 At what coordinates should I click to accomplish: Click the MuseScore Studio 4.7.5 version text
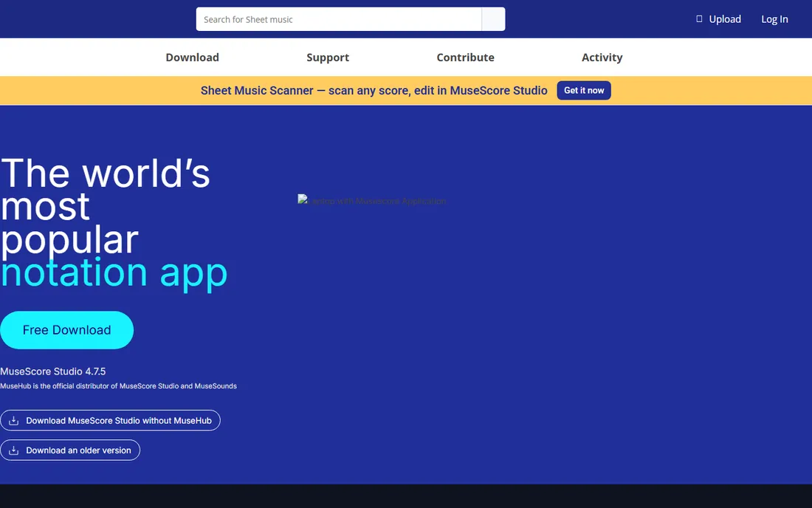[x=53, y=371]
